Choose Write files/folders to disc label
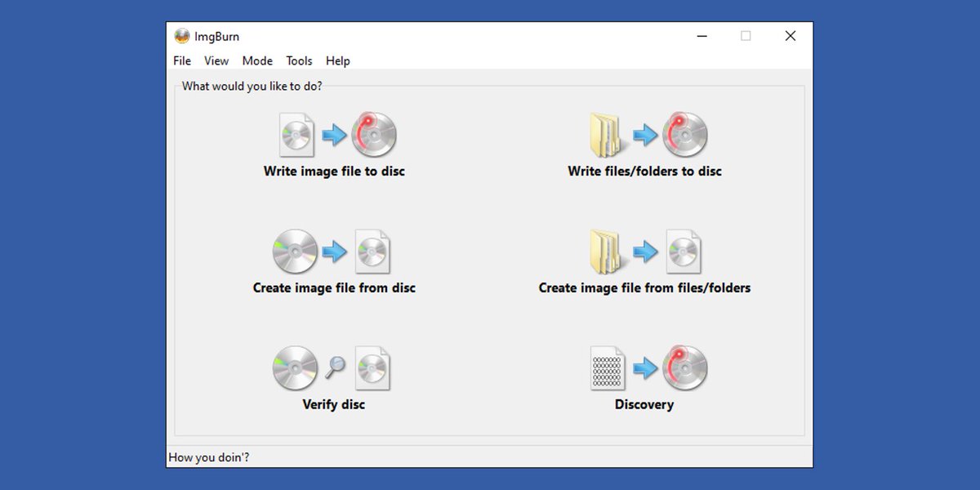 [x=645, y=171]
